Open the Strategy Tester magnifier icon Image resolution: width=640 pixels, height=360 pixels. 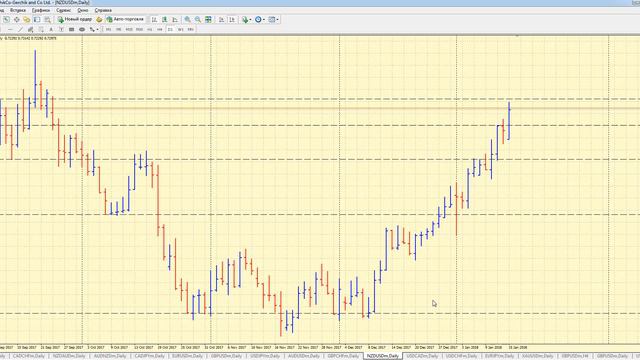48,19
